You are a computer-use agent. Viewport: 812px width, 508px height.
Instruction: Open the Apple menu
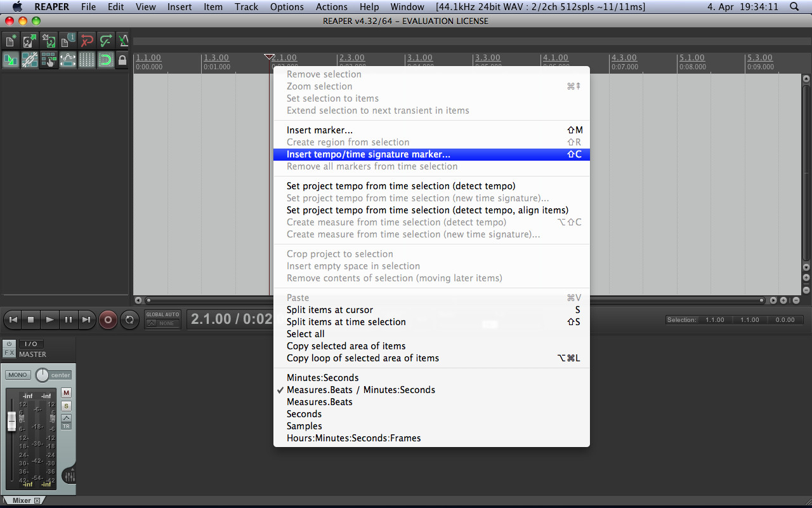[17, 7]
